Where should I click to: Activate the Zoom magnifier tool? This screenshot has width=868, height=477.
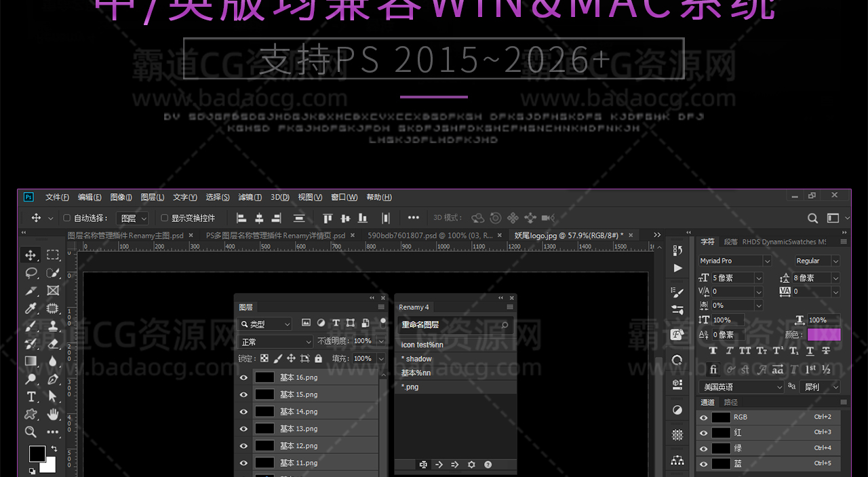(x=31, y=432)
